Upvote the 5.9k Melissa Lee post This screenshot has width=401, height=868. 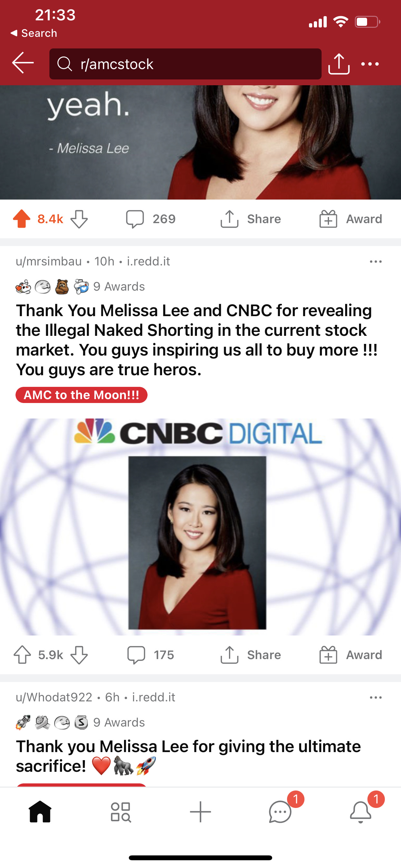point(22,655)
